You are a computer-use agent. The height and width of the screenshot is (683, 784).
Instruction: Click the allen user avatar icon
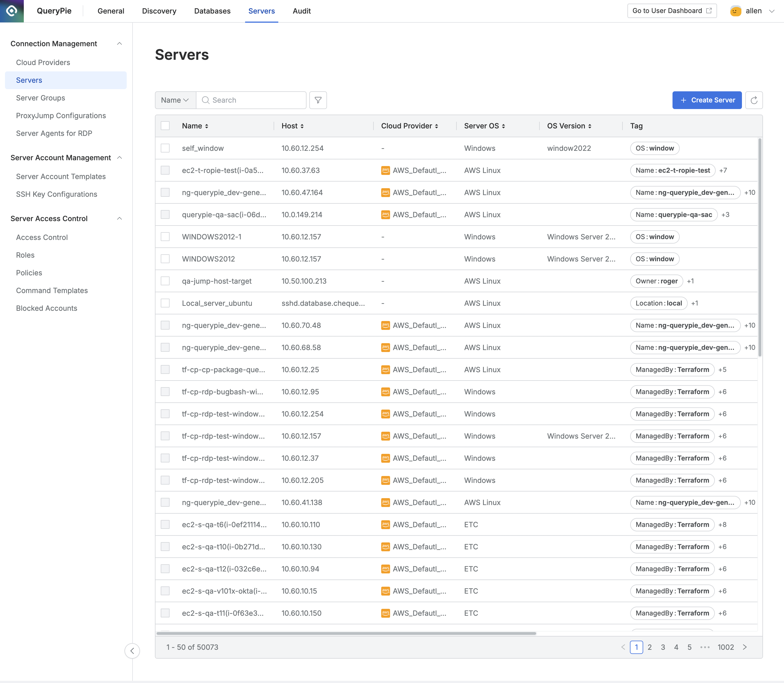[735, 11]
